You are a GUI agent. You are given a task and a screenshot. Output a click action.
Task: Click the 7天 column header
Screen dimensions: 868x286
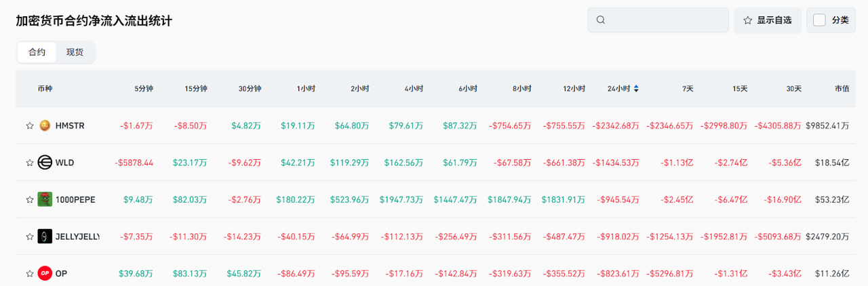coord(688,89)
